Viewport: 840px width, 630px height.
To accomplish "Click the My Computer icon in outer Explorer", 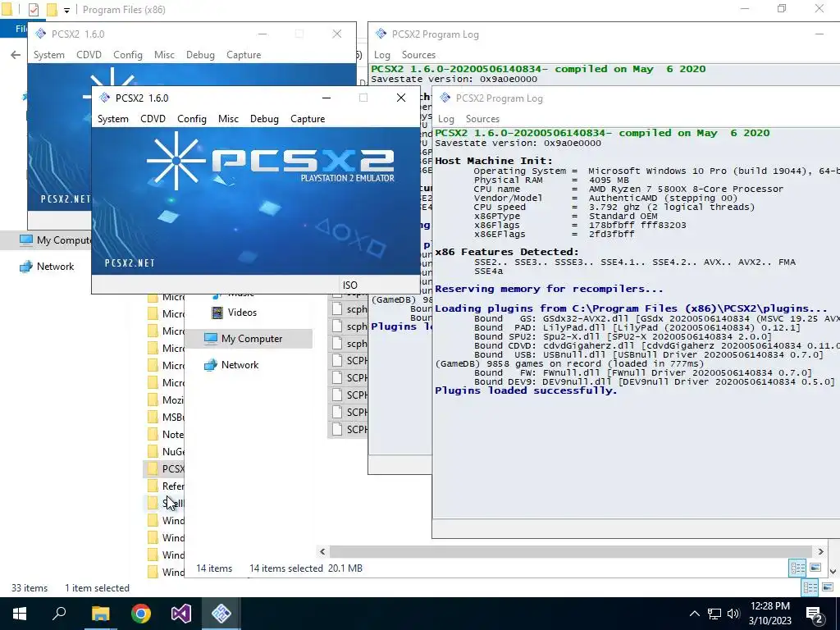I will (x=25, y=240).
